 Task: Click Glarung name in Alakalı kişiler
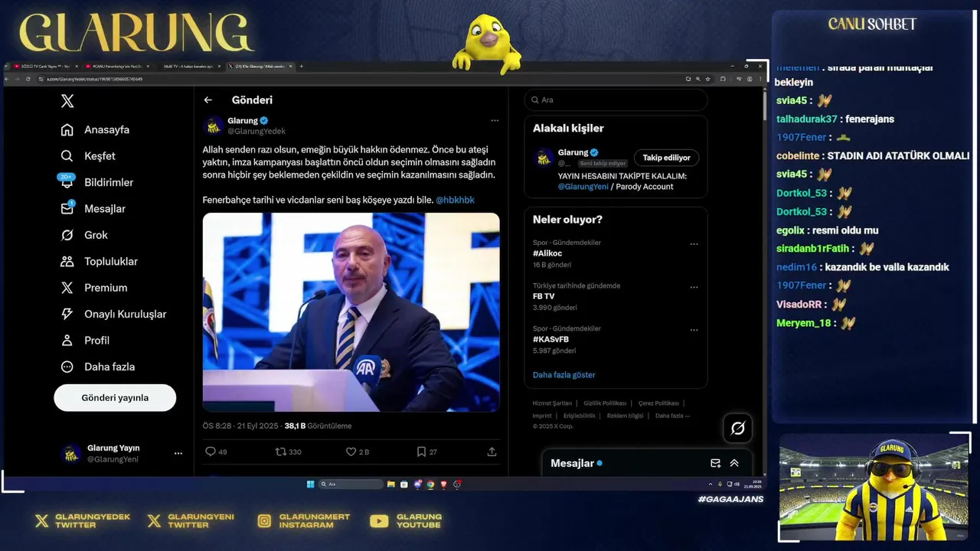(x=573, y=153)
